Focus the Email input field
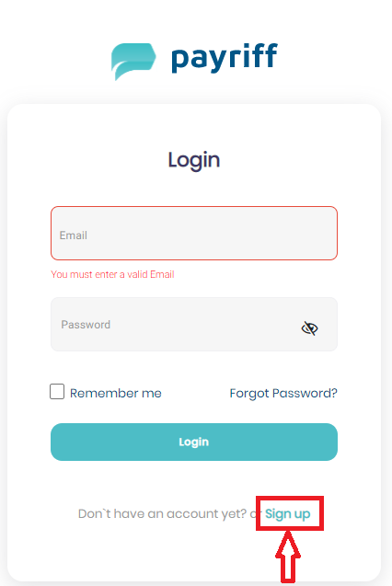 coord(194,234)
